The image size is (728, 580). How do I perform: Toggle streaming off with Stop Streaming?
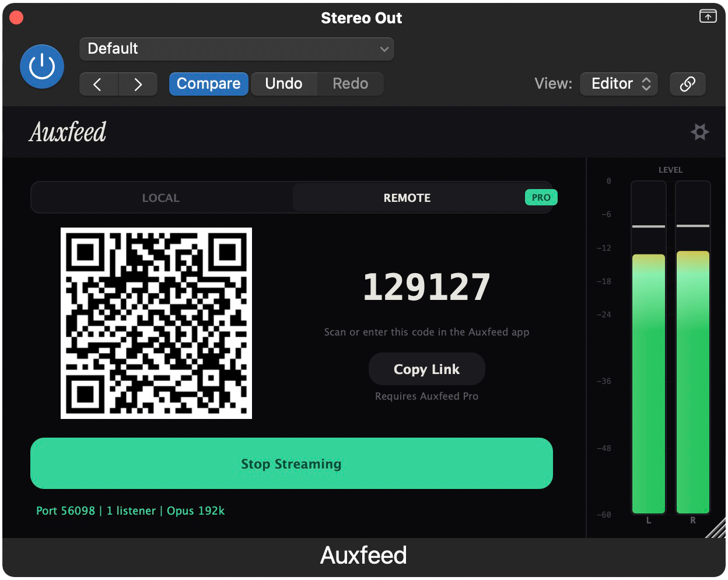[x=291, y=463]
